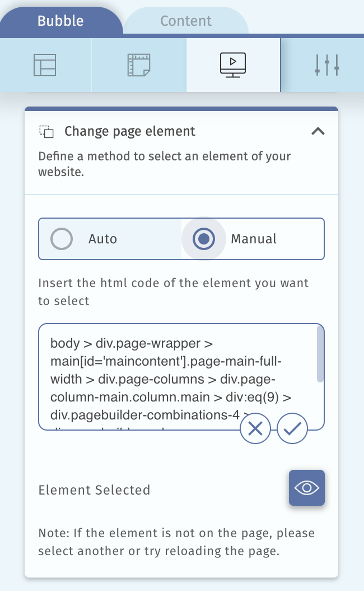Cancel selector edit with X icon
The height and width of the screenshot is (591, 364).
pyautogui.click(x=255, y=429)
